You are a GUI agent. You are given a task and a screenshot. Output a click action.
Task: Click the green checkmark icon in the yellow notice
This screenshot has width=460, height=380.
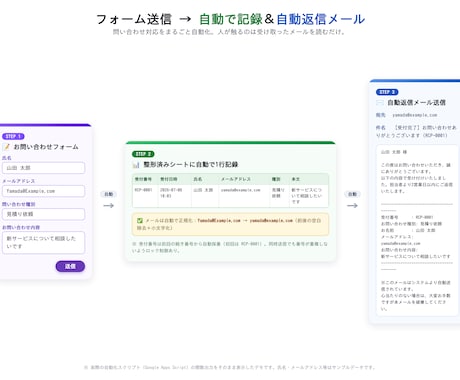(140, 221)
